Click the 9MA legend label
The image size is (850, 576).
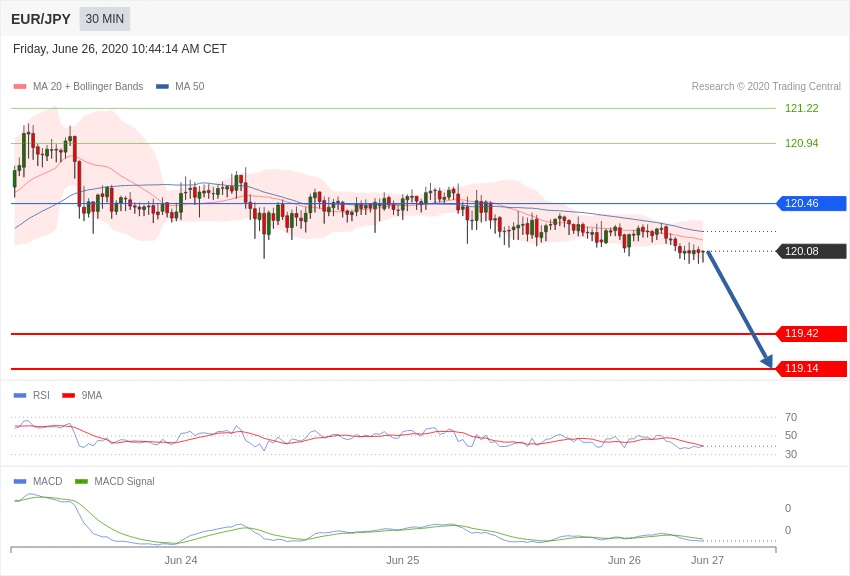click(x=92, y=396)
